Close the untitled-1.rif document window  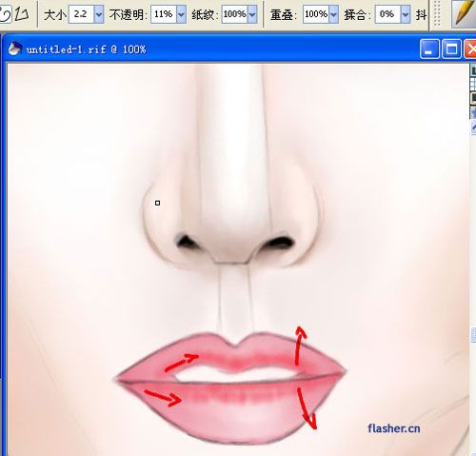470,50
